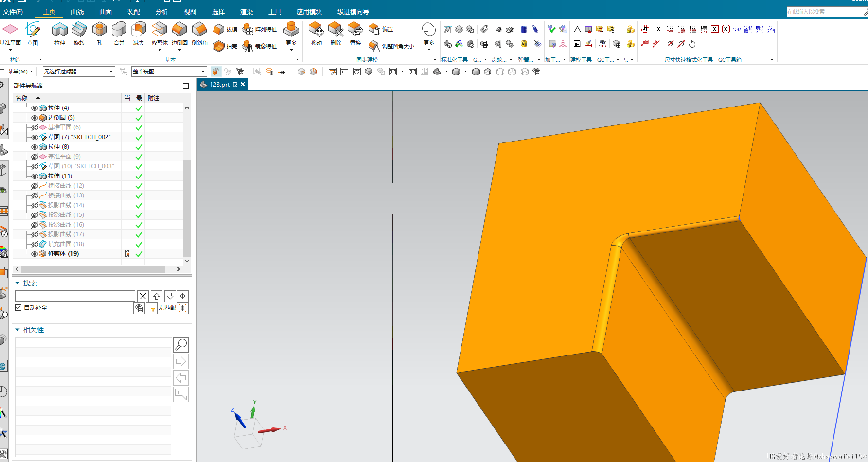Screen dimensions: 868x462
Task: Click the 减去 (Subtract) tool
Action: pyautogui.click(x=139, y=34)
